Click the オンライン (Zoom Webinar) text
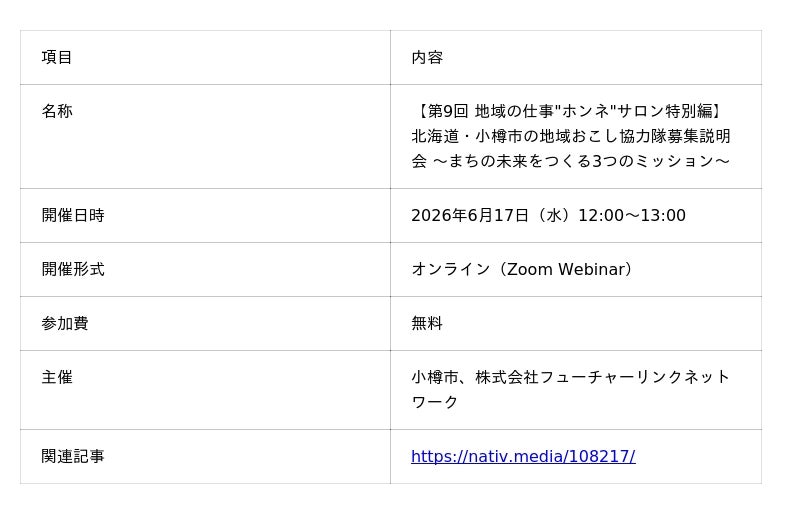 coord(523,270)
